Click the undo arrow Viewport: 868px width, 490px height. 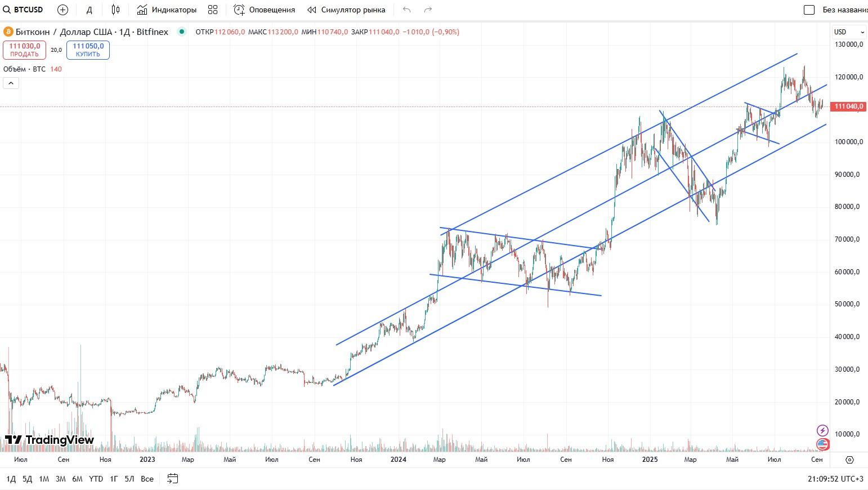tap(406, 10)
